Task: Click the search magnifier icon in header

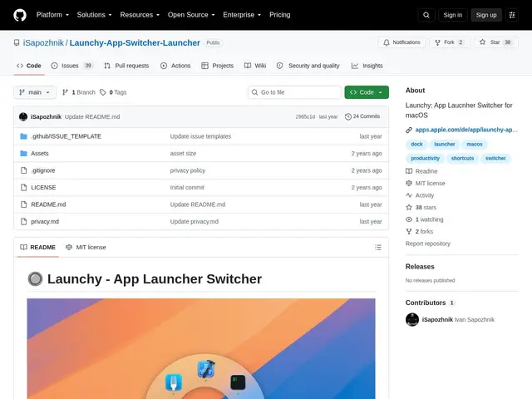Action: pyautogui.click(x=426, y=15)
